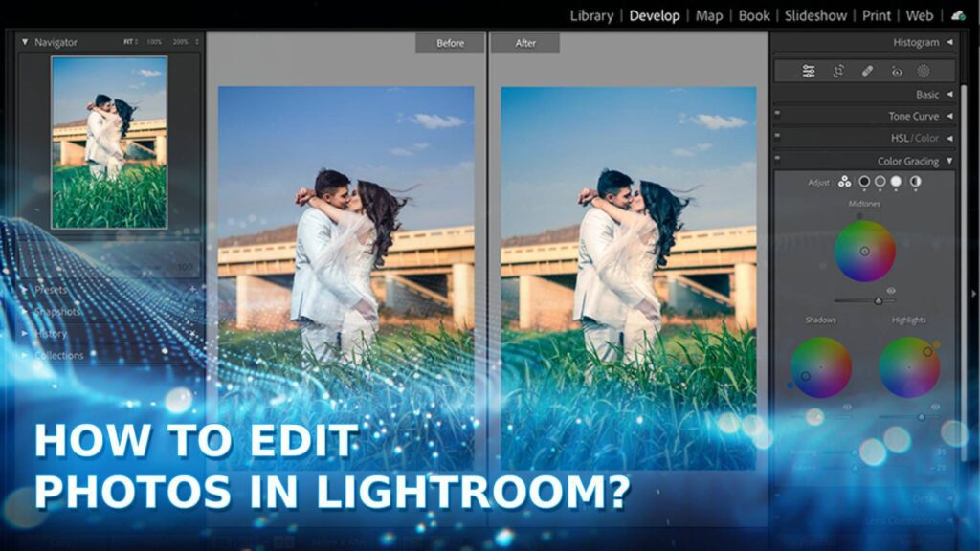Viewport: 980px width, 551px height.
Task: Select the Edit sliders tool icon
Action: 808,71
